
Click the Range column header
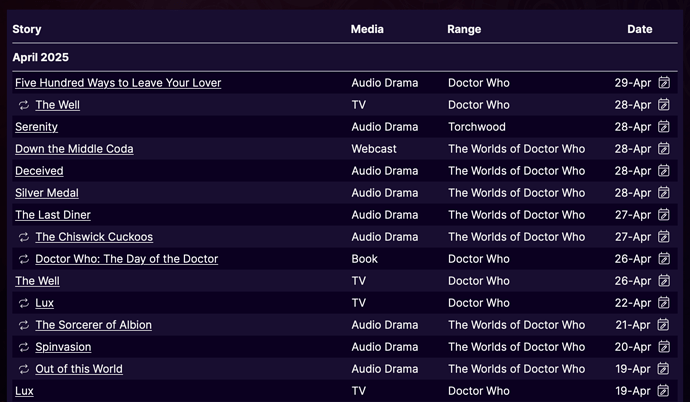coord(464,29)
